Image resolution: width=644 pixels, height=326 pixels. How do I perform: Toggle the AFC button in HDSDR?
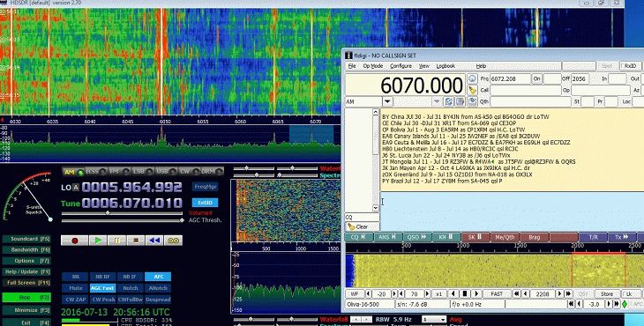[158, 277]
